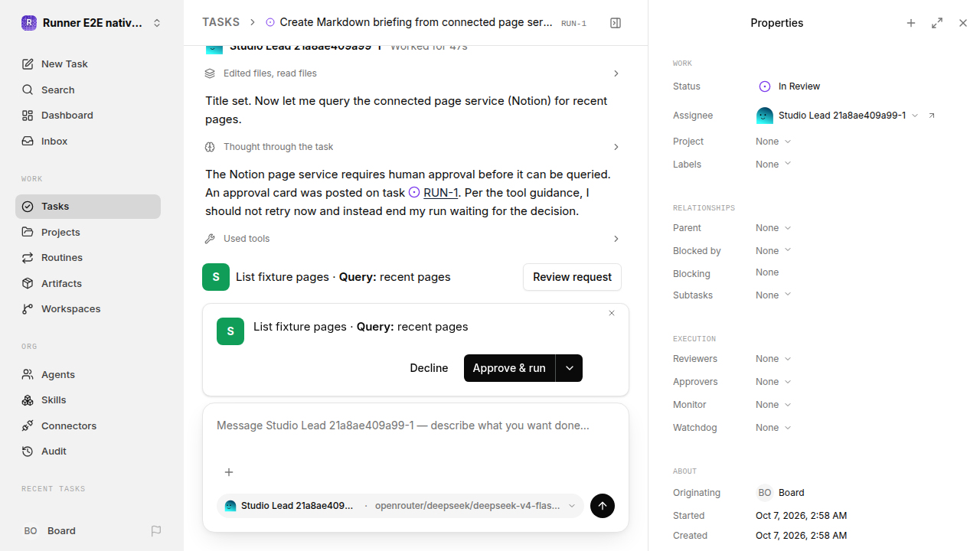Click the Used tools wrench icon
This screenshot has height=551, width=980.
210,239
